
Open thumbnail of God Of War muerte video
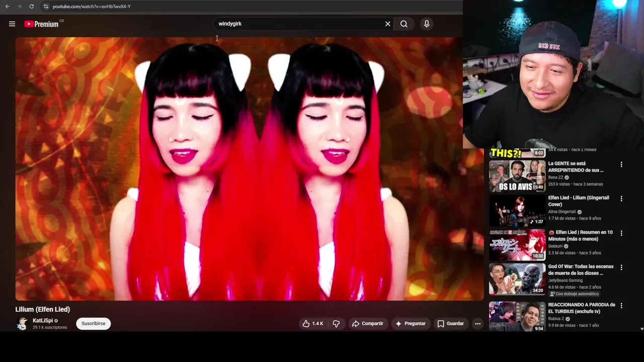(x=517, y=279)
